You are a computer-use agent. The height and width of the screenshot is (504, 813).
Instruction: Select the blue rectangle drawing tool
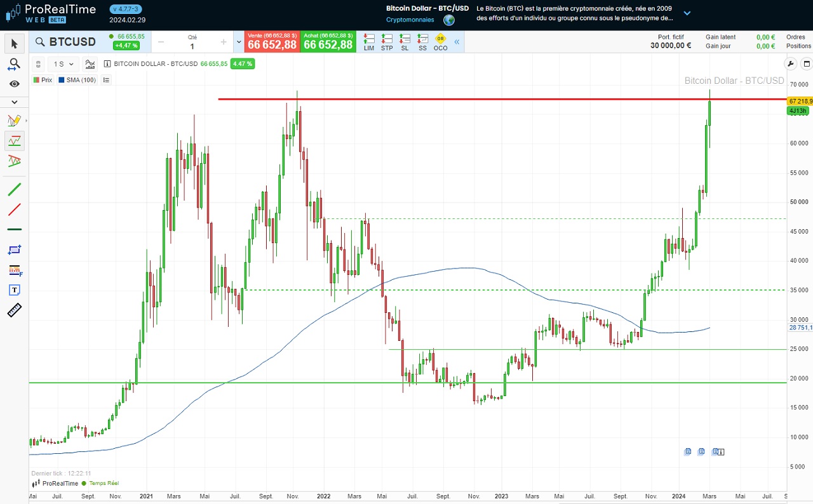(x=14, y=249)
